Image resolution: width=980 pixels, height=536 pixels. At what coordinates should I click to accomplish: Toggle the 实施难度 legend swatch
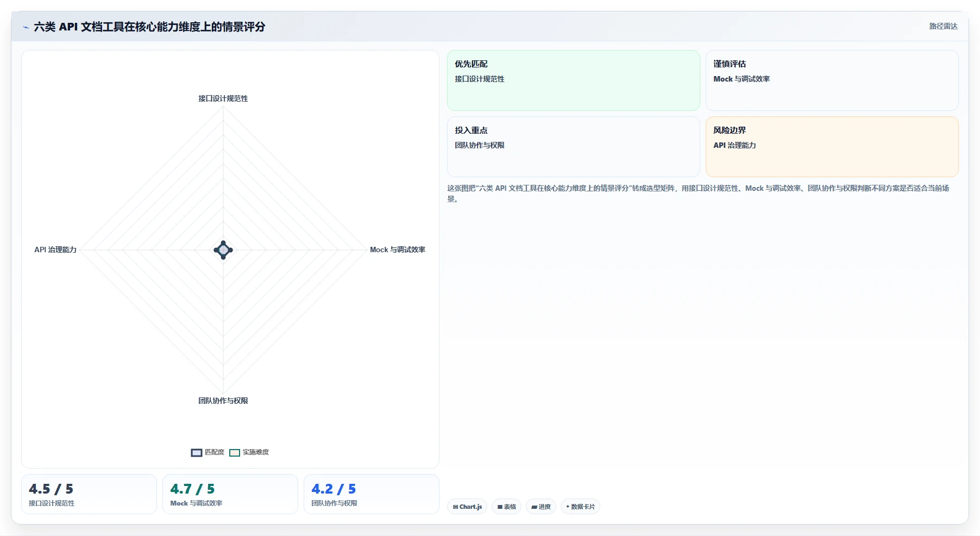[x=235, y=452]
